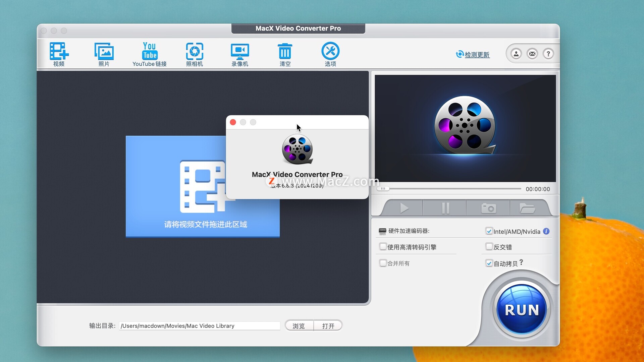Uncheck the 自动拷贝 auto copy checkbox
644x362 pixels.
[x=489, y=263]
